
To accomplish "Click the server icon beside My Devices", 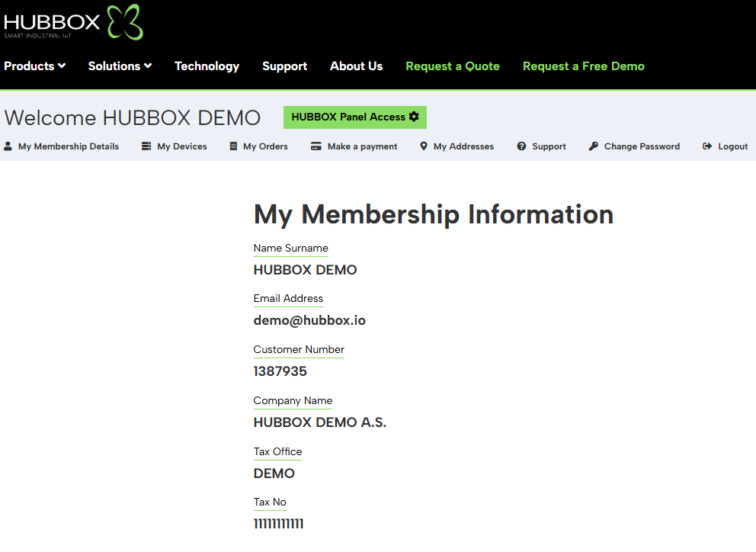I will coord(146,146).
